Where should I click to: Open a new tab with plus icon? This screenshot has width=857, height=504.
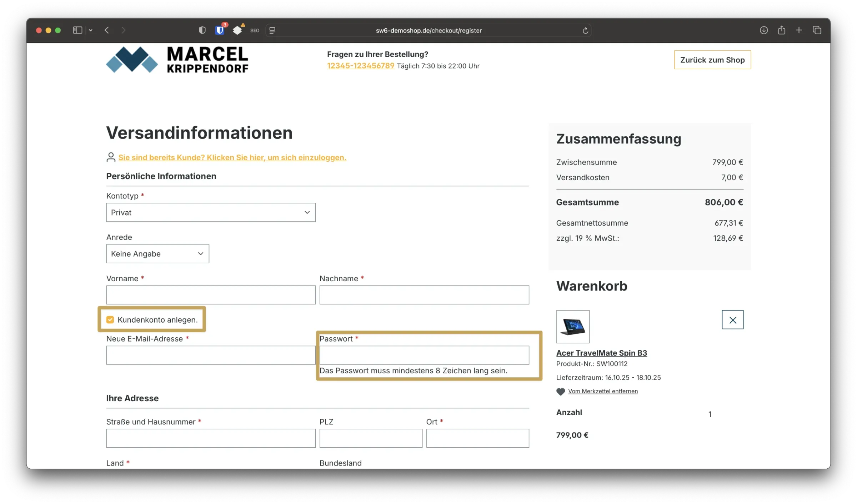coord(799,30)
